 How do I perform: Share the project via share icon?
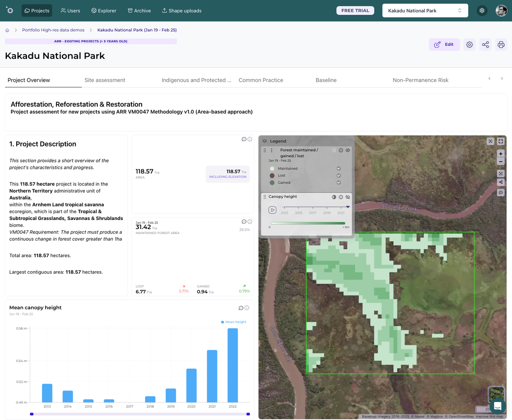486,44
